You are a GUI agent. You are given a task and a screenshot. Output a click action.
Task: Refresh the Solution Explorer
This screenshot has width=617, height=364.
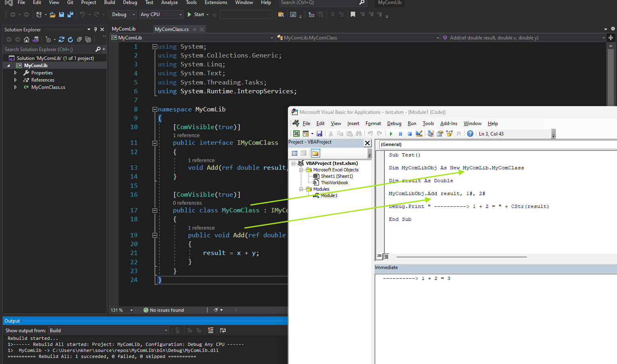click(x=70, y=39)
